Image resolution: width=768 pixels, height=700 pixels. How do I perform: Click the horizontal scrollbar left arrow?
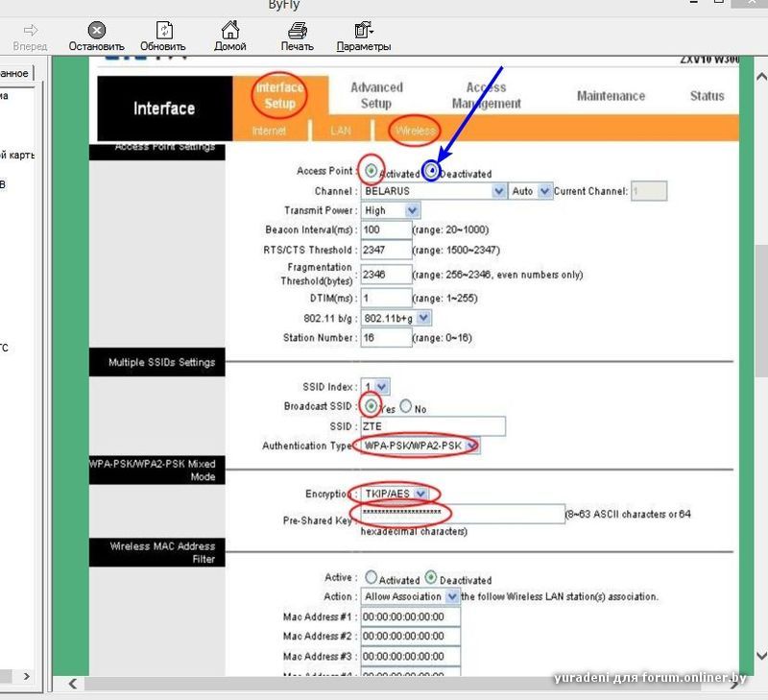(73, 684)
